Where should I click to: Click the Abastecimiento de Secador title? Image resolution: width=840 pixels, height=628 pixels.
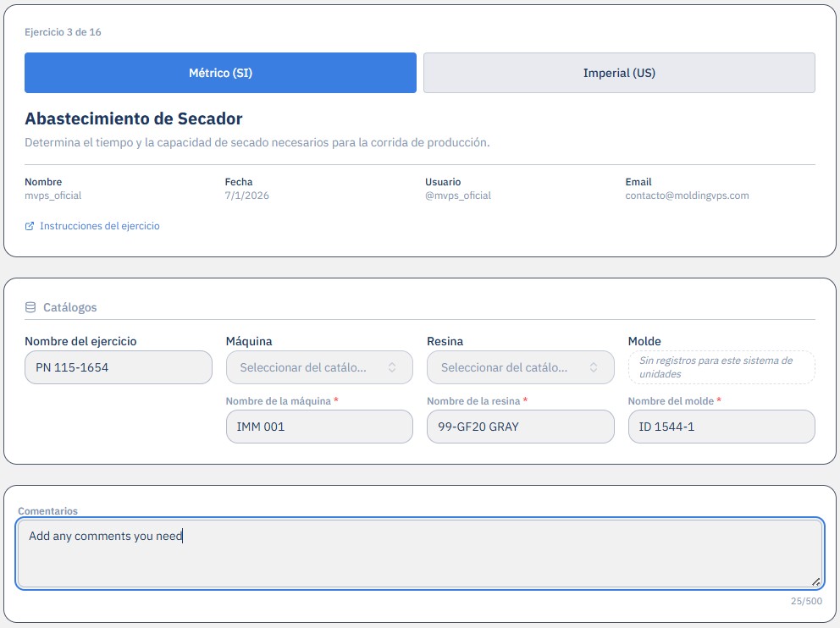click(x=134, y=118)
